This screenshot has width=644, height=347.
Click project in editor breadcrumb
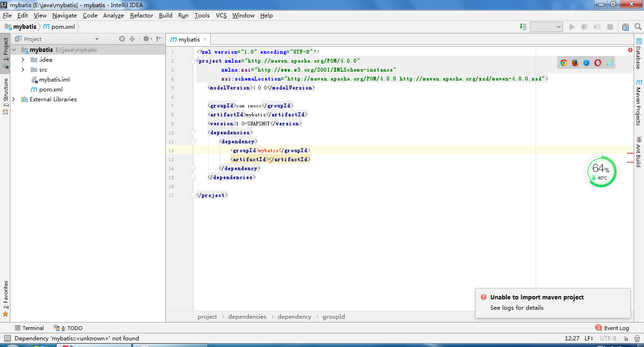point(207,317)
